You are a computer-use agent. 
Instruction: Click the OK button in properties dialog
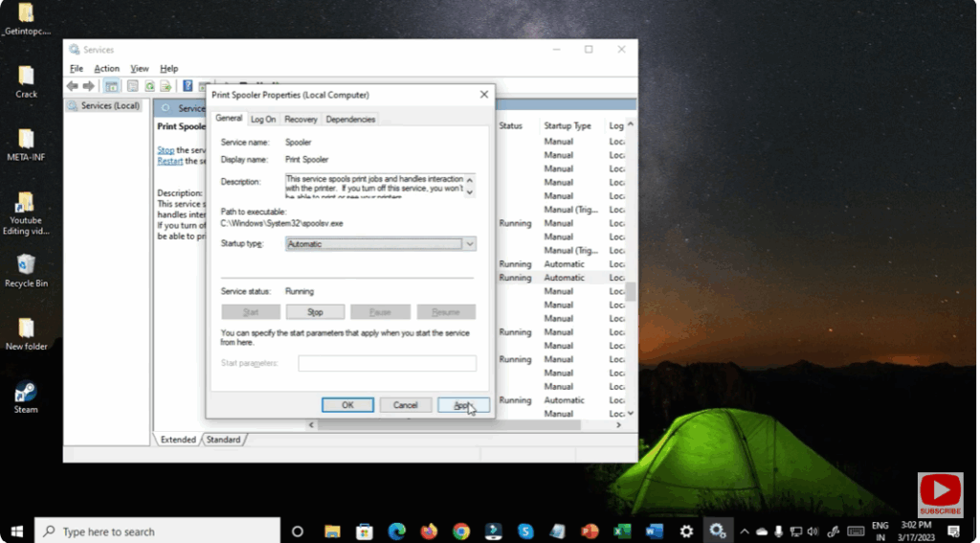[347, 405]
